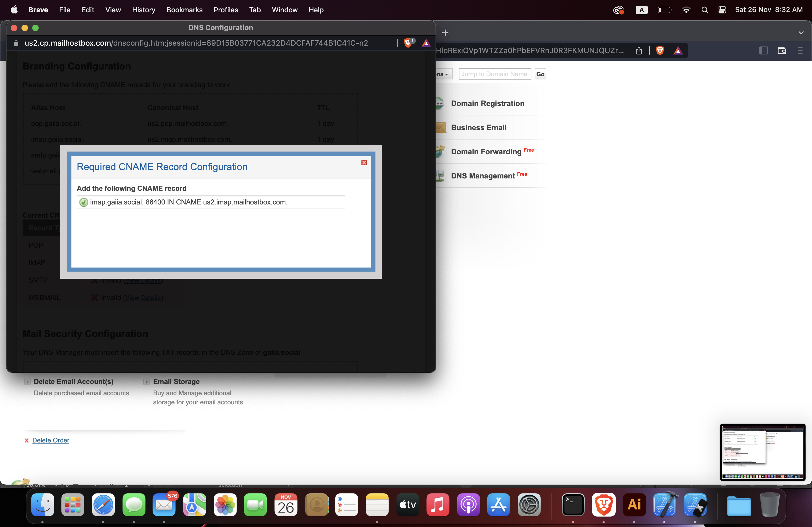812x527 pixels.
Task: Expand the Delete Email Account(s) section arrow
Action: coord(27,382)
